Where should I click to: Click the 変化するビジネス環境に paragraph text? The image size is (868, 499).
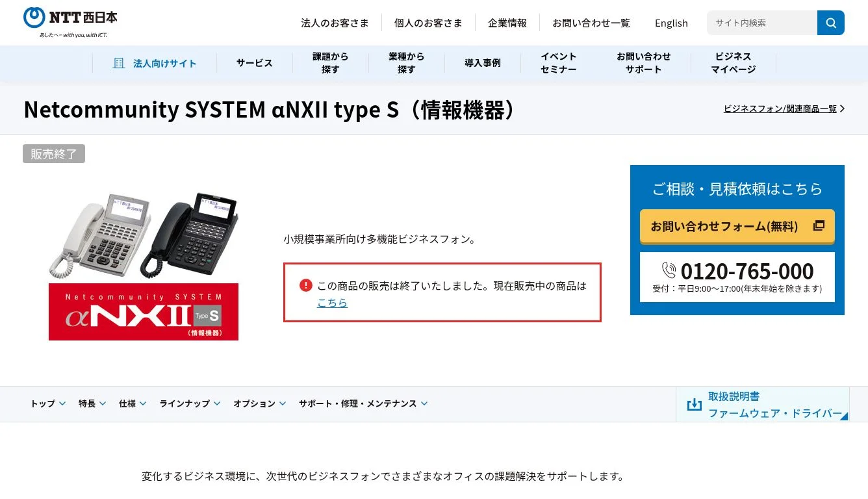tap(383, 476)
